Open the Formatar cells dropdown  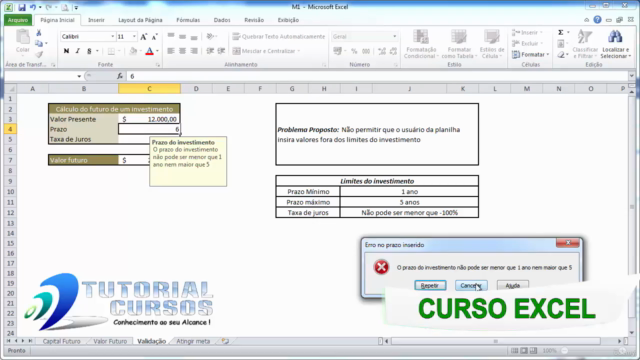pos(530,54)
